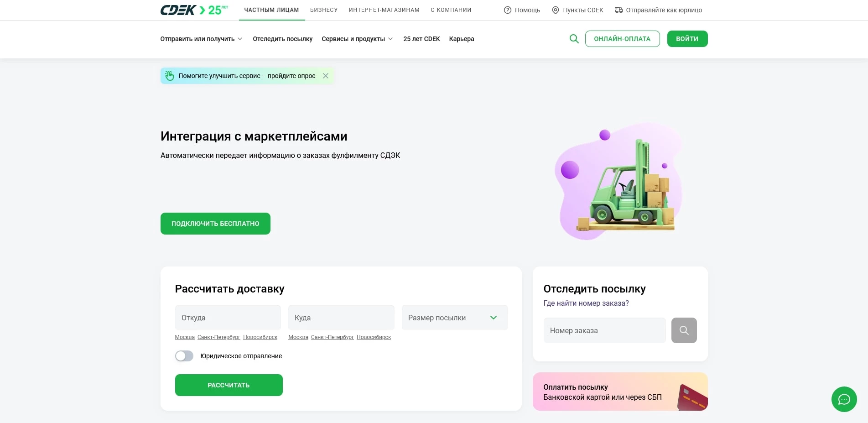868x423 pixels.
Task: Switch to the БИЗНЕСУ tab
Action: 324,10
